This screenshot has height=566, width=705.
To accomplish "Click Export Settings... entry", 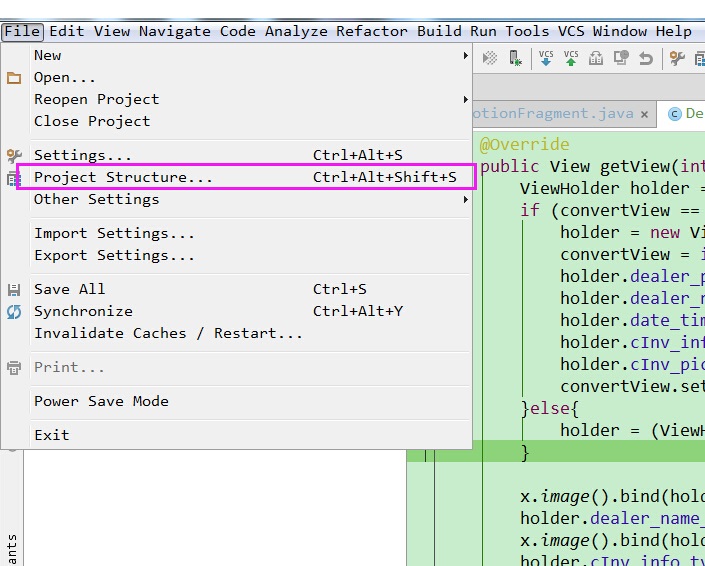I will point(114,255).
